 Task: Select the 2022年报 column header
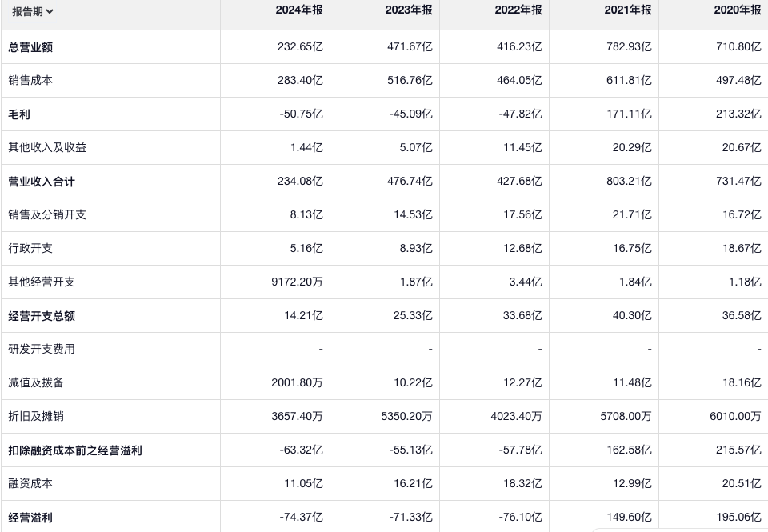tap(518, 10)
